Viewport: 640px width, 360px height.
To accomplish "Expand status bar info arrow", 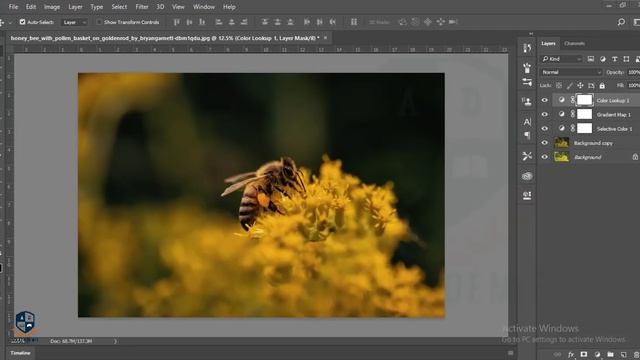I will 116,341.
